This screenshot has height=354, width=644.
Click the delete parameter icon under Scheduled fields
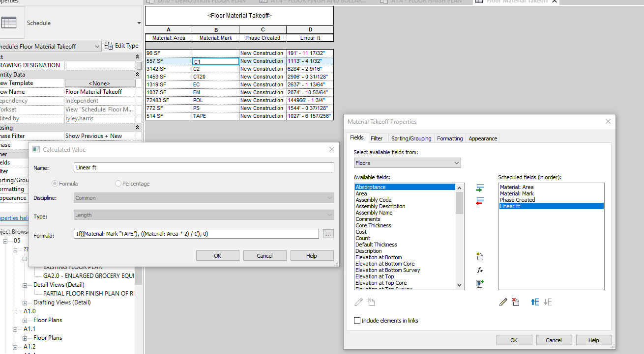click(515, 302)
